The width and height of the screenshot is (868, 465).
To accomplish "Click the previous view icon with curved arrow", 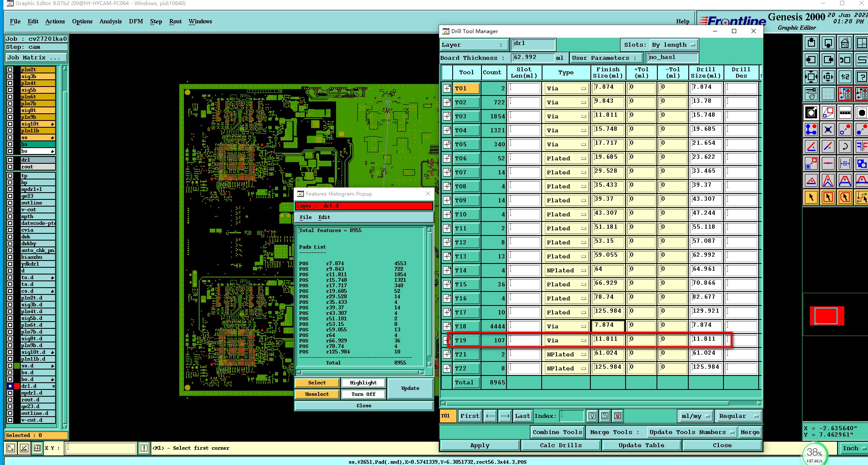I will (x=845, y=60).
